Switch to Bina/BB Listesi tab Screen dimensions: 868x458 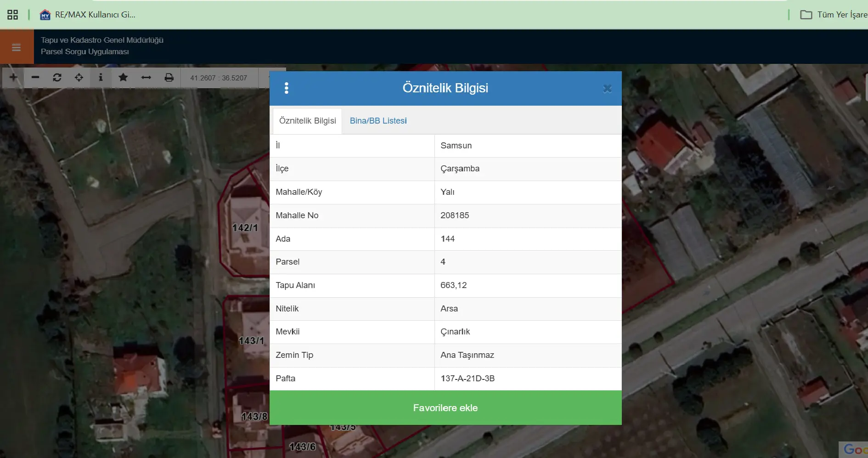point(378,121)
